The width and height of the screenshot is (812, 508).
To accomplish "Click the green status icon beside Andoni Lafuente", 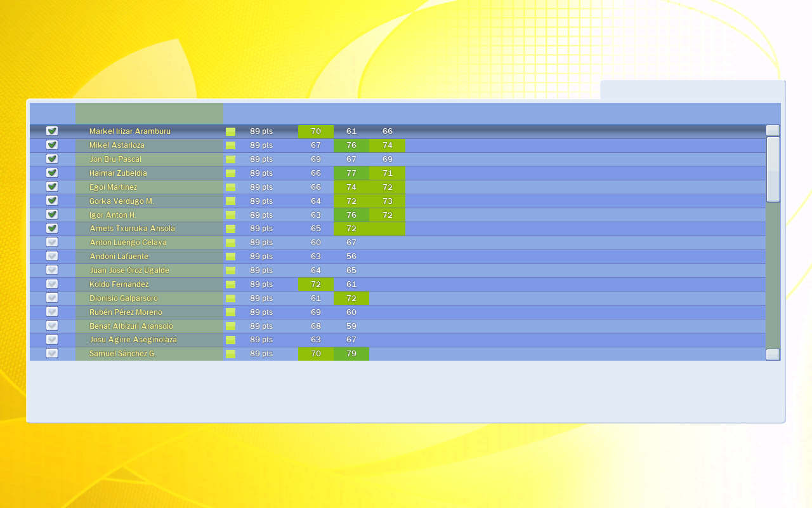I will [x=230, y=257].
